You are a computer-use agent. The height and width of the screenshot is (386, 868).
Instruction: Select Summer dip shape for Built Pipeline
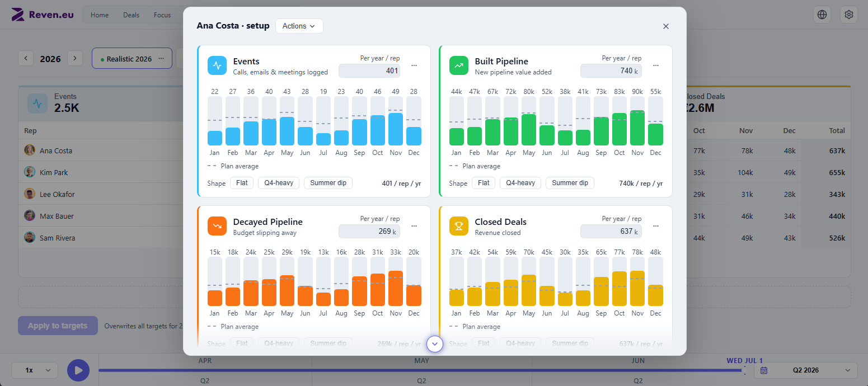pos(570,183)
